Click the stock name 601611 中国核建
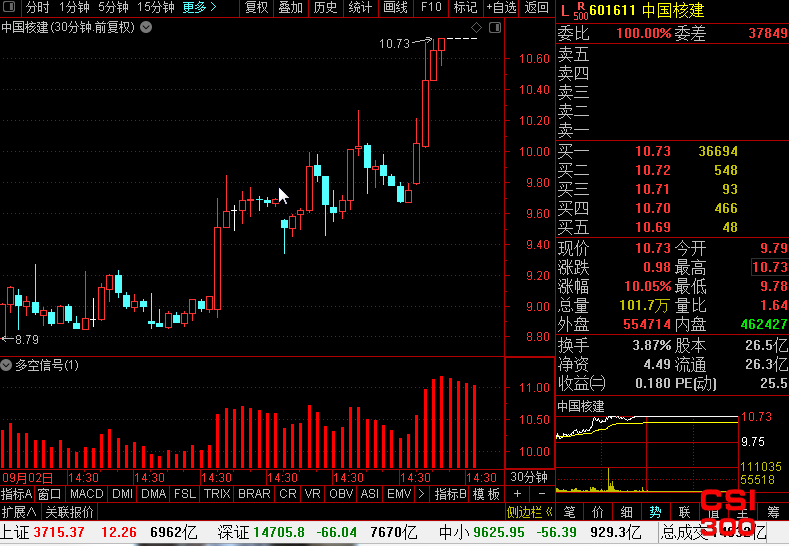789x546 pixels. click(x=647, y=10)
